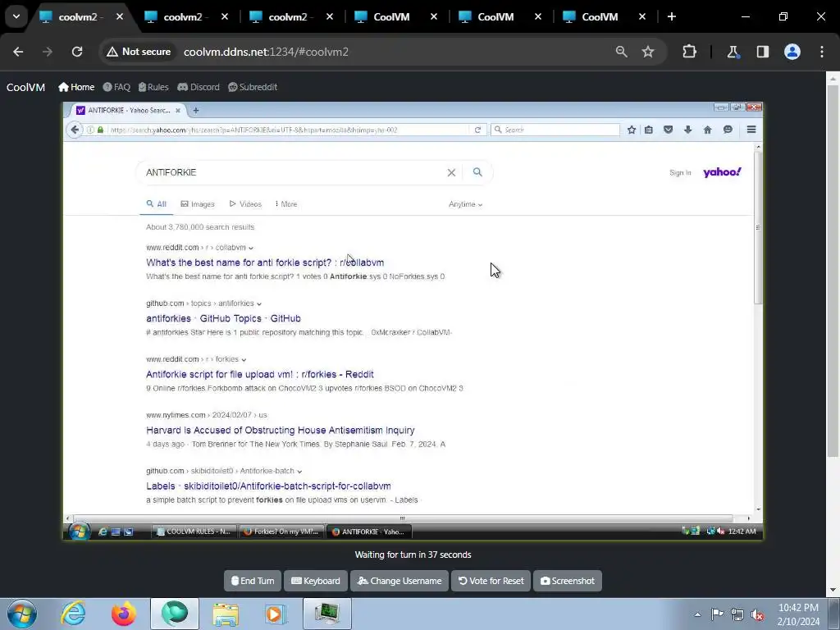Image resolution: width=840 pixels, height=630 pixels.
Task: Open 'antiforkies · GitHub Topics' result
Action: (x=223, y=318)
